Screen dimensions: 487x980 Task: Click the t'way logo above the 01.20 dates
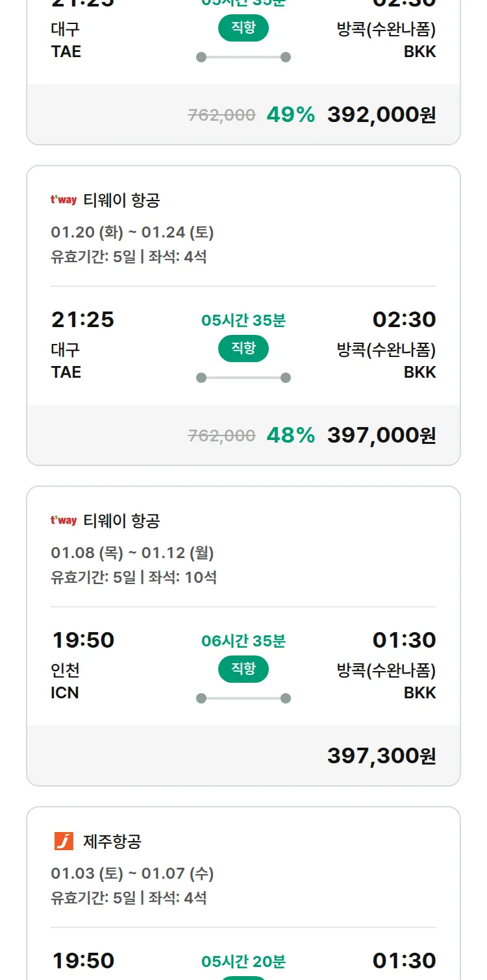(x=64, y=200)
